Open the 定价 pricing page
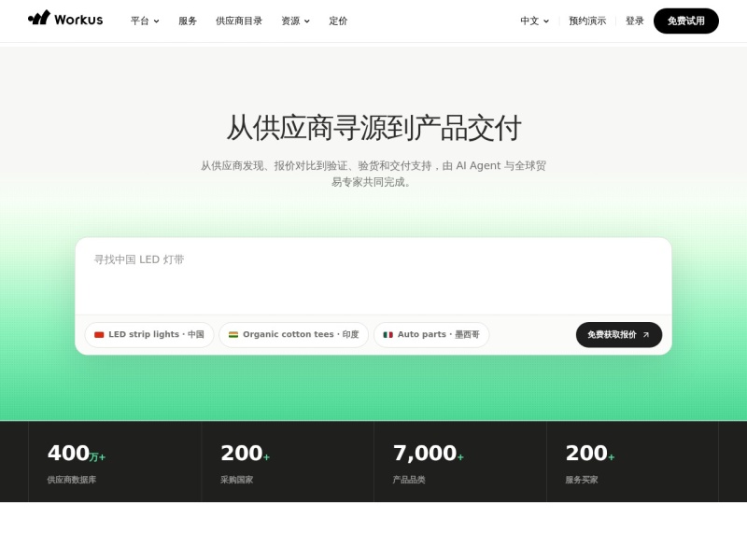 [338, 21]
